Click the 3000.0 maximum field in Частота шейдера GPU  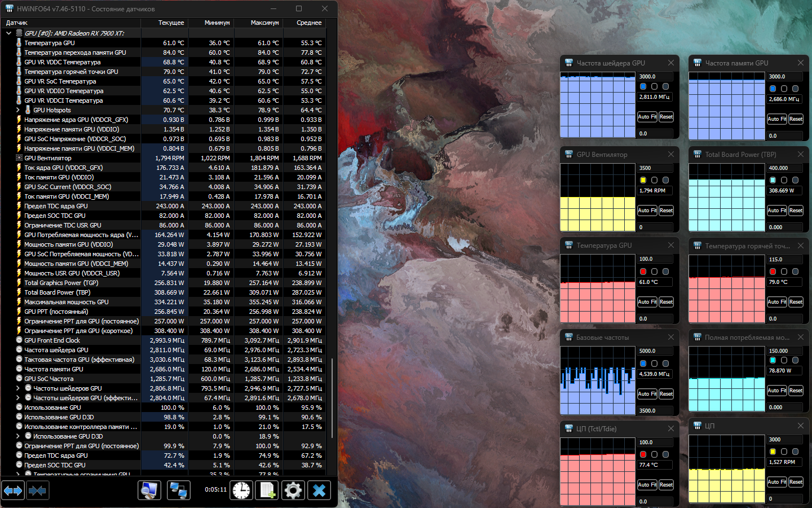pyautogui.click(x=655, y=77)
